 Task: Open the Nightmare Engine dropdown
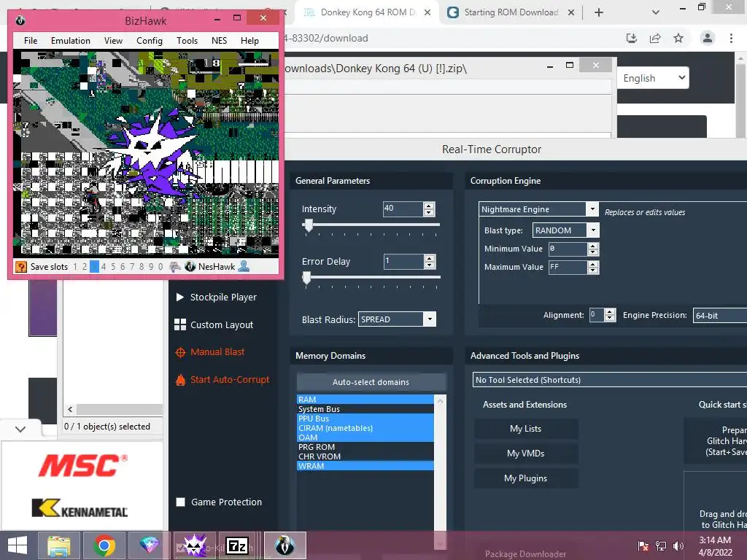592,209
